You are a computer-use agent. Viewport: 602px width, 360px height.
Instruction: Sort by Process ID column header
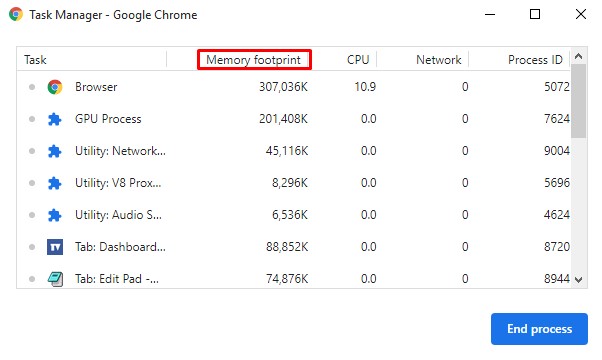535,60
